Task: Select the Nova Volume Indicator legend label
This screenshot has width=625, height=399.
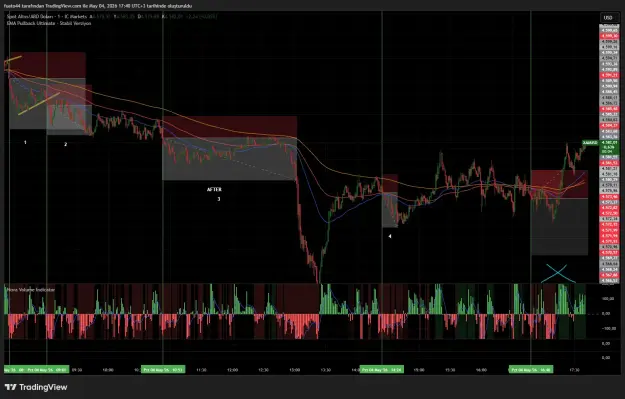Action: [31, 290]
